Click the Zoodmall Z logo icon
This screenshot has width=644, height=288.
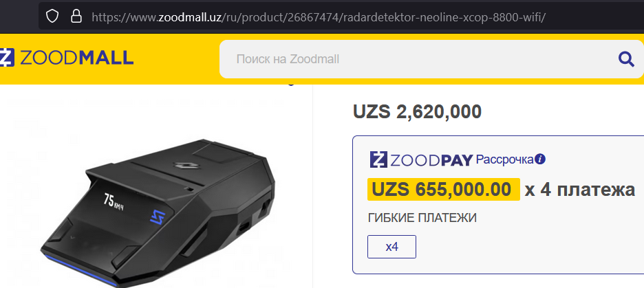pos(8,58)
